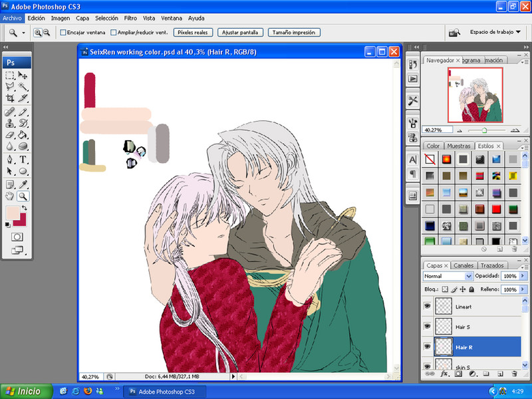
Task: Open the Zoom tool preset picker arrow
Action: tap(23, 33)
